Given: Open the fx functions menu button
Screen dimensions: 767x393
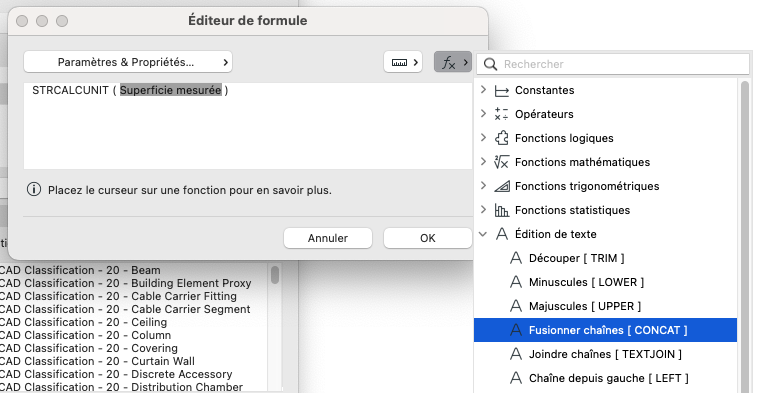Looking at the screenshot, I should [453, 62].
